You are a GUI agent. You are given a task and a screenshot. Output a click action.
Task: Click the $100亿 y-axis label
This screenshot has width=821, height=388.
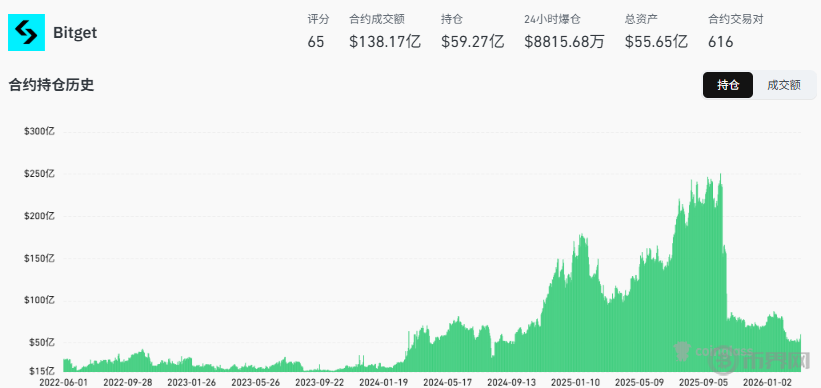[x=39, y=301]
